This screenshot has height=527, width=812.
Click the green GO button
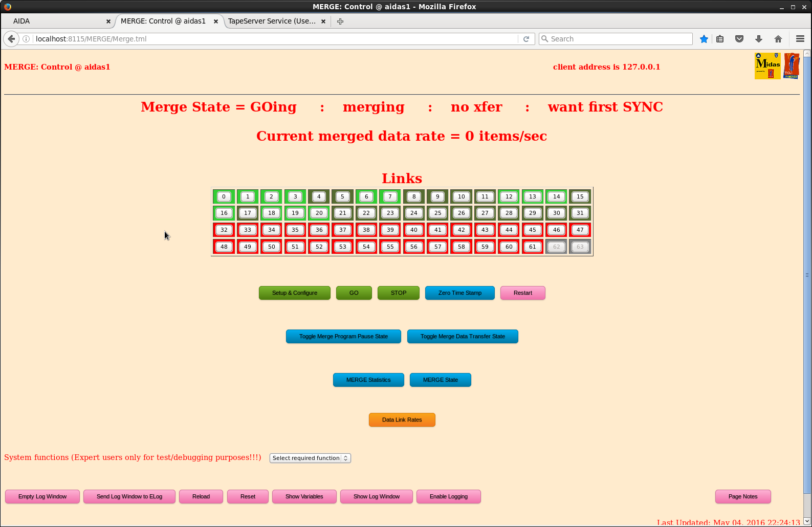pos(354,293)
